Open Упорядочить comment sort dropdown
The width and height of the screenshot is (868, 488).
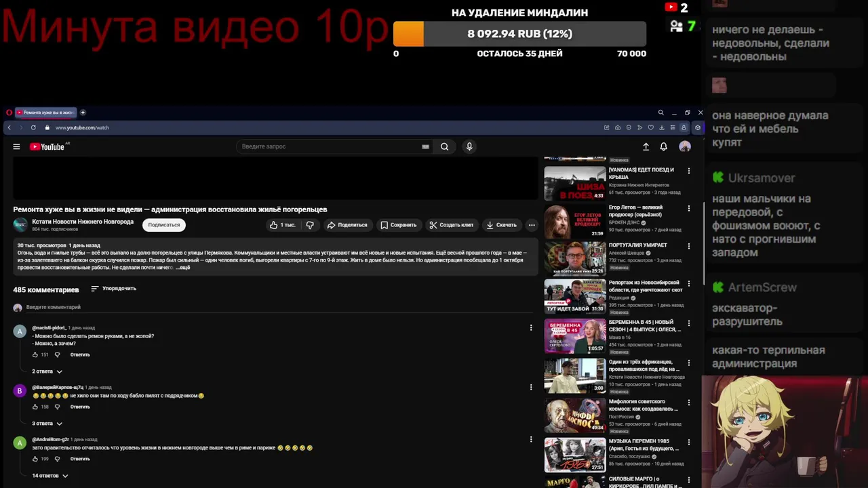coord(113,289)
